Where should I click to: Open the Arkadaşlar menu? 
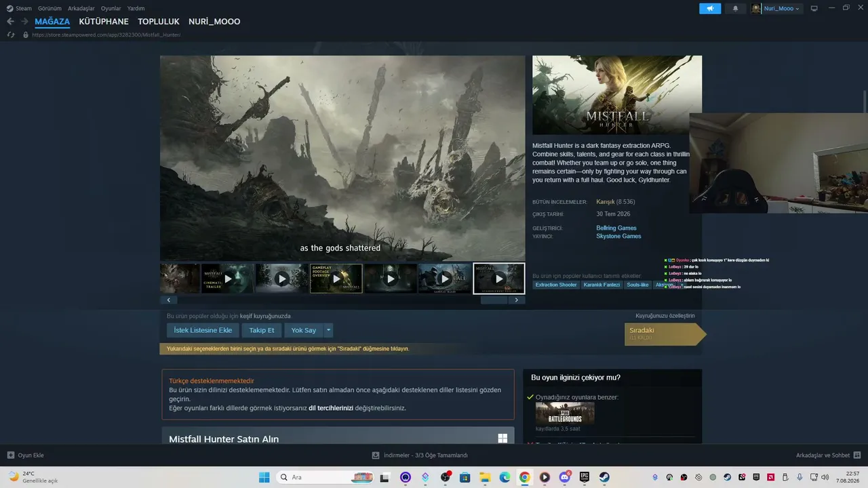point(81,8)
